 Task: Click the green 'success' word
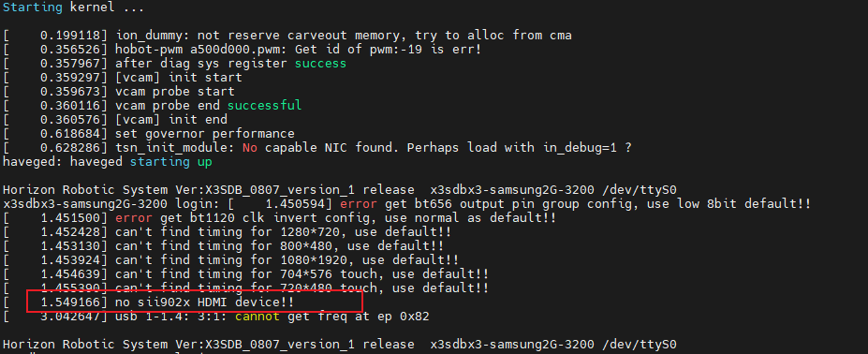tap(320, 63)
